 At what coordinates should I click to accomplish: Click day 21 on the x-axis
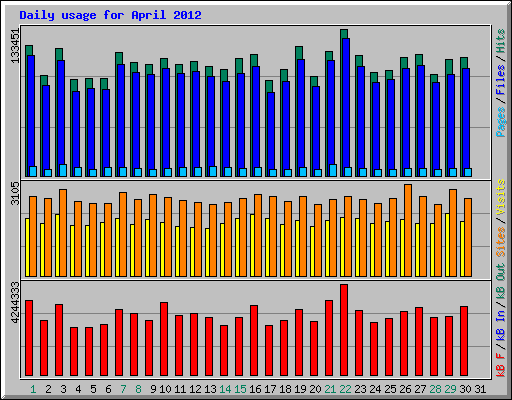[x=330, y=389]
